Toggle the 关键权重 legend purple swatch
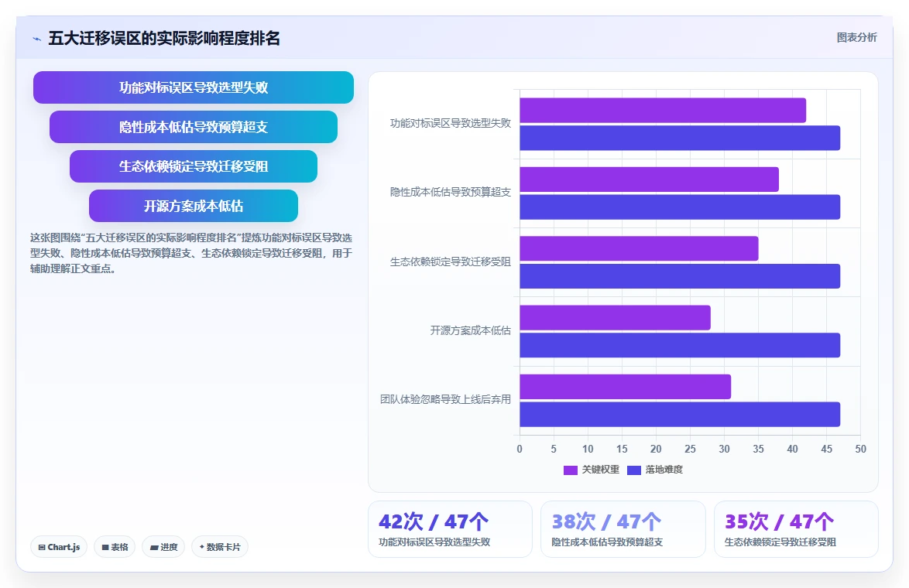909x588 pixels. pyautogui.click(x=571, y=470)
